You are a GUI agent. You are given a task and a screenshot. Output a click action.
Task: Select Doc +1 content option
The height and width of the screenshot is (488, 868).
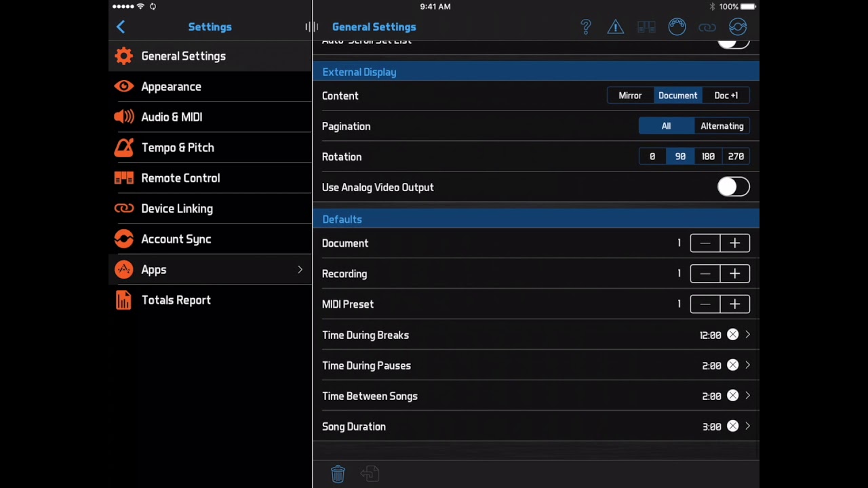(x=726, y=96)
